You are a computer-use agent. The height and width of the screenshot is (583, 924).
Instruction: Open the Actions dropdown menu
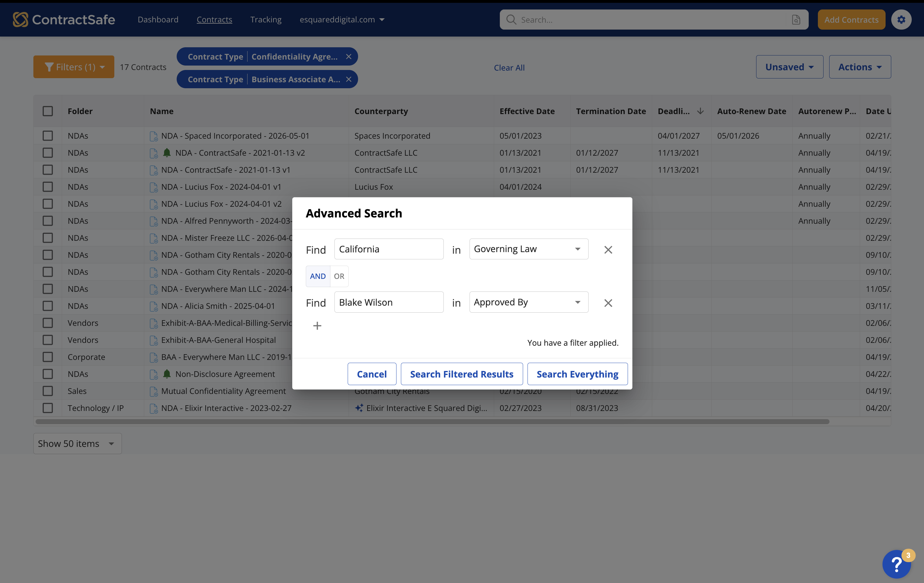[x=859, y=67]
